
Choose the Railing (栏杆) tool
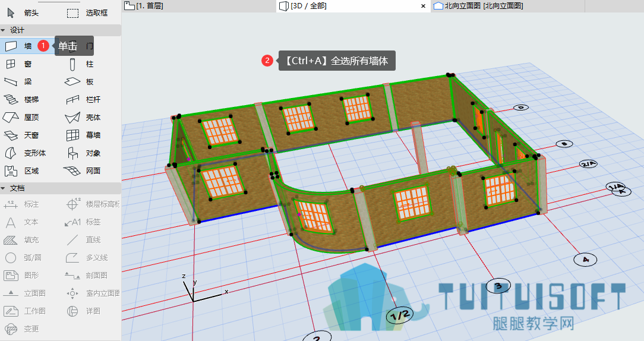point(83,99)
